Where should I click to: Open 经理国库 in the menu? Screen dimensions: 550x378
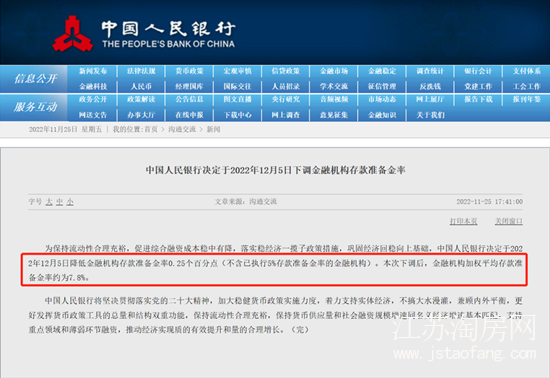click(189, 86)
